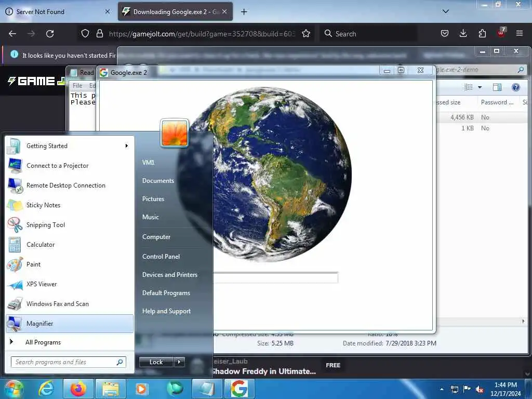Screen dimensions: 532x399
Task: Close the Server Not Found tab
Action: coord(108,11)
